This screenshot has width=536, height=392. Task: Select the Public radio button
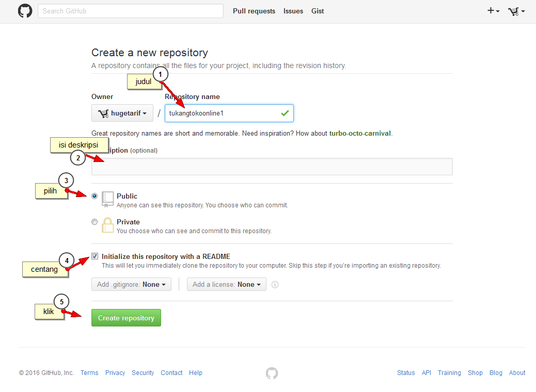tap(94, 196)
